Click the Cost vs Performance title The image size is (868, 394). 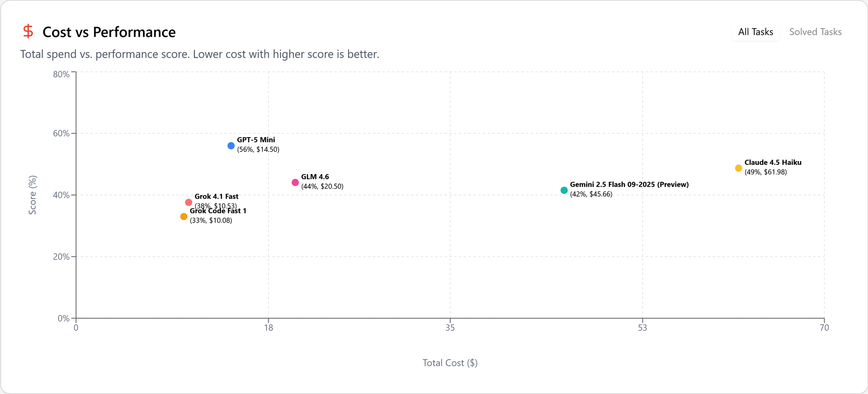coord(109,32)
